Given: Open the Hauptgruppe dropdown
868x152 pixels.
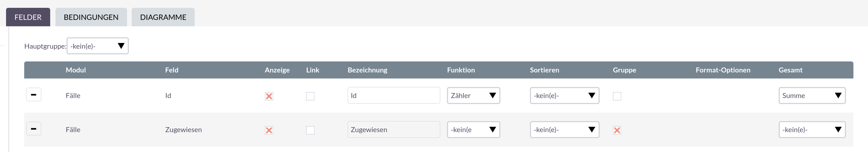Looking at the screenshot, I should [x=98, y=46].
